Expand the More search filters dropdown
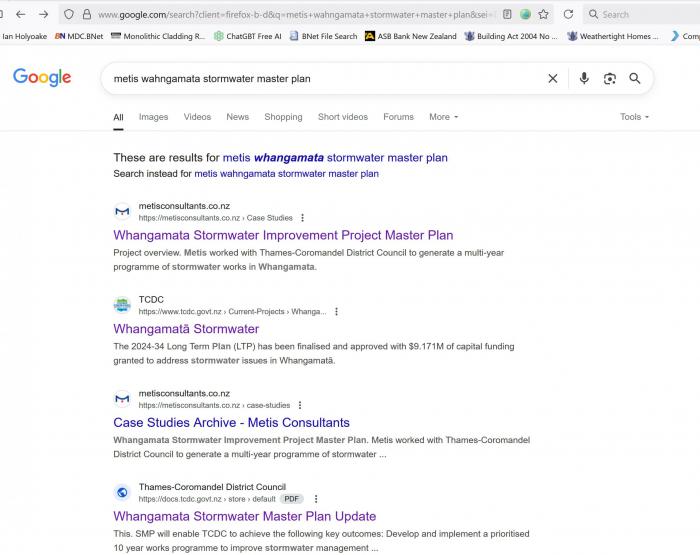This screenshot has height=555, width=700. point(443,117)
